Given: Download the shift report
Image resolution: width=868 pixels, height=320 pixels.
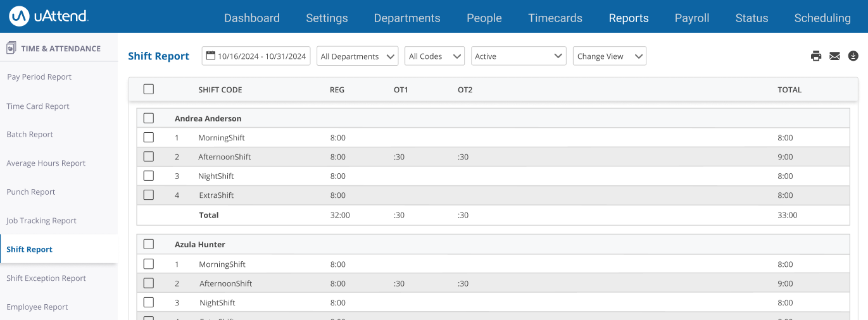Looking at the screenshot, I should pos(853,56).
